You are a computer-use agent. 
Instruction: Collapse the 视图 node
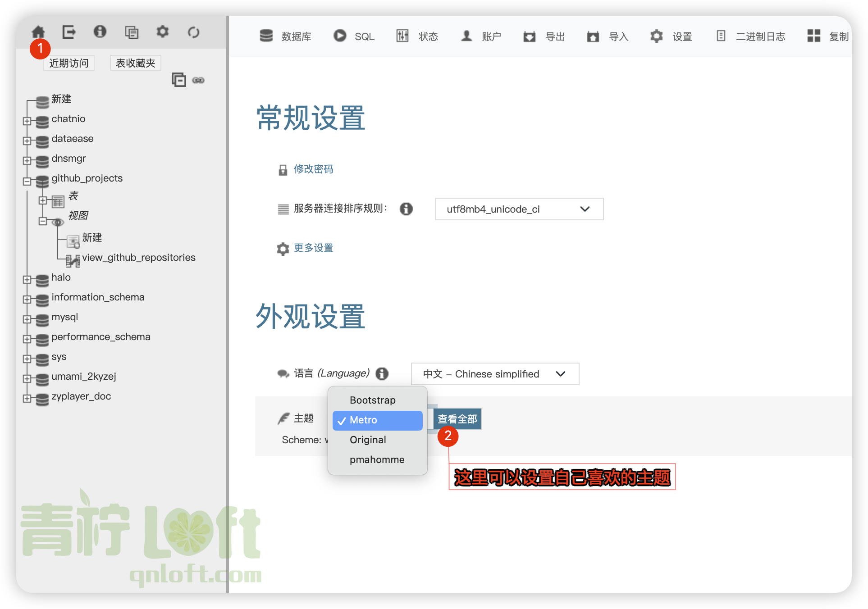coord(43,221)
